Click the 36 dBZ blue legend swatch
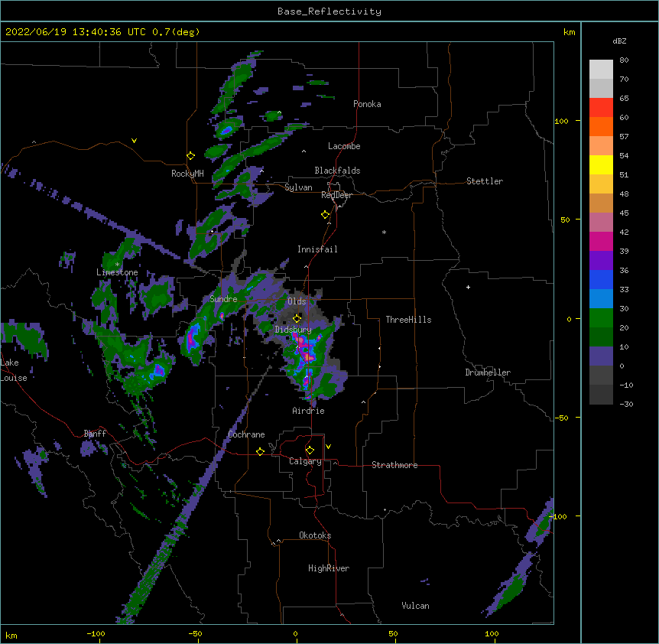The image size is (659, 644). [601, 279]
